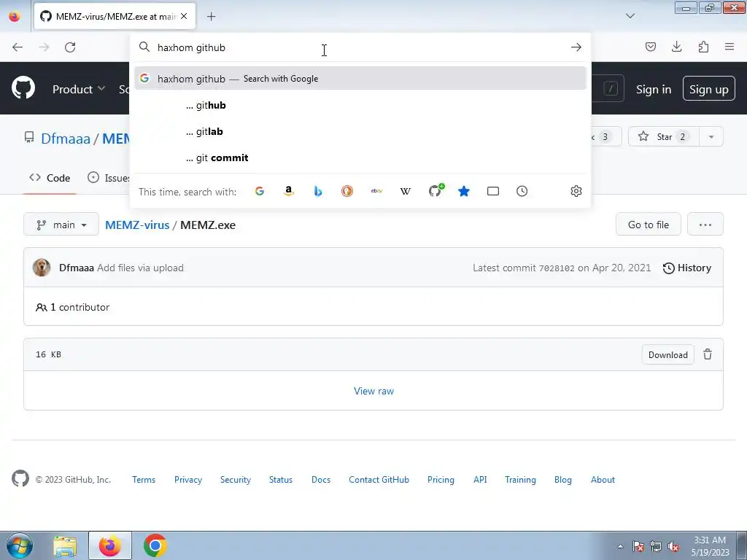Viewport: 747px width, 560px height.
Task: Click the View raw link
Action: (373, 391)
